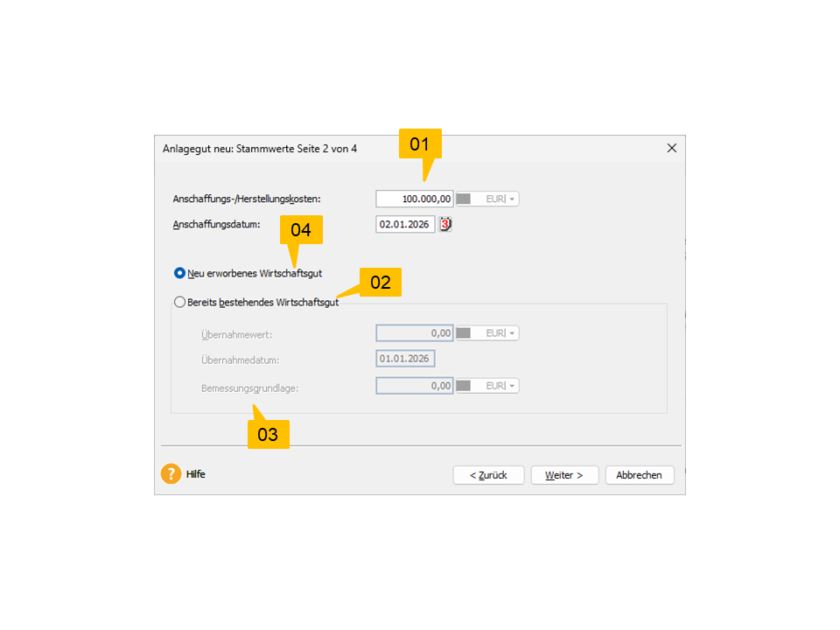Select Bereits bestehendes Wirtschaftsgut radio button
This screenshot has width=840, height=630.
click(x=179, y=302)
